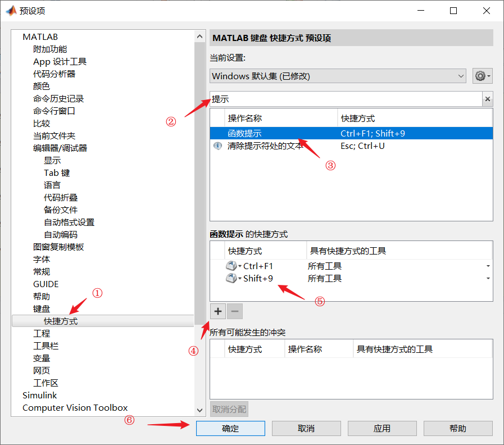Select 帮助 in the preferences tree
This screenshot has width=504, height=445.
(42, 297)
